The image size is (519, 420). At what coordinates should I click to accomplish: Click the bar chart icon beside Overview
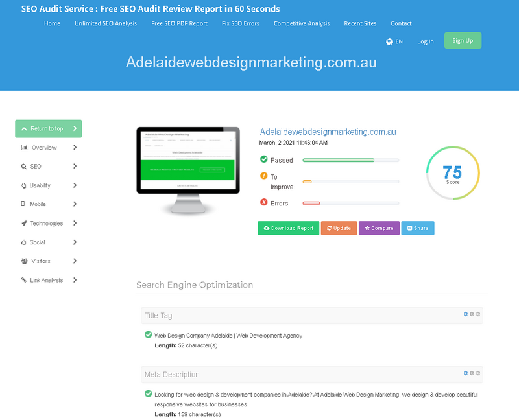click(25, 148)
